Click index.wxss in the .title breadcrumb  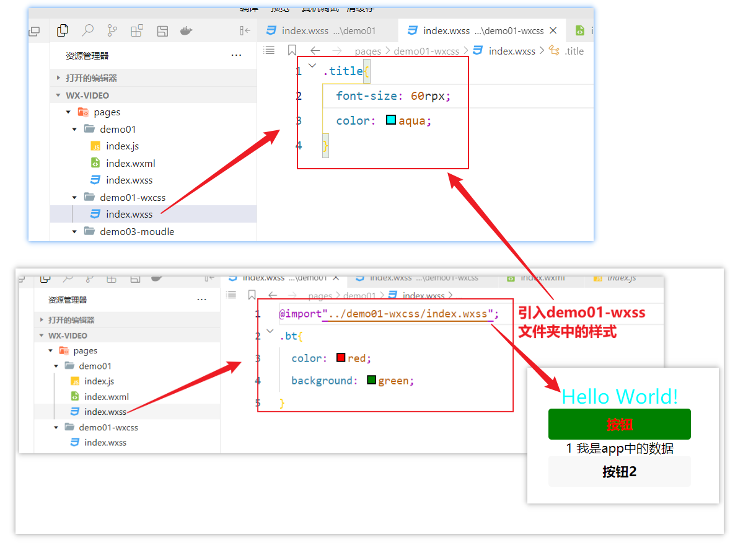(x=512, y=51)
